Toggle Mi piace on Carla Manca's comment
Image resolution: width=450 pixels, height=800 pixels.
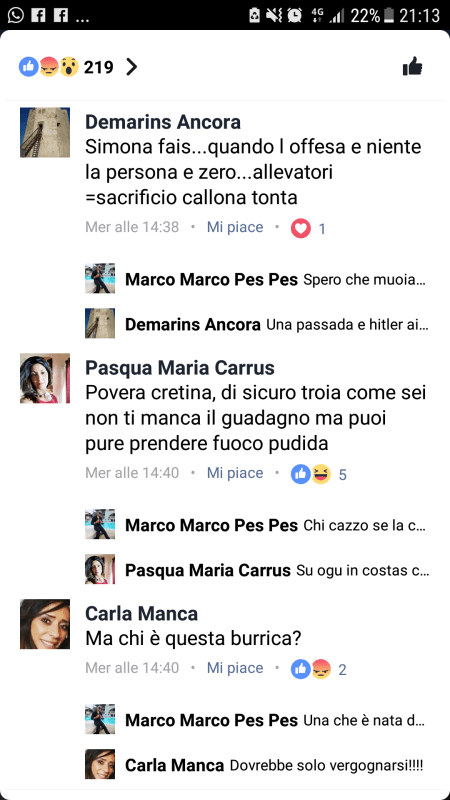[235, 668]
